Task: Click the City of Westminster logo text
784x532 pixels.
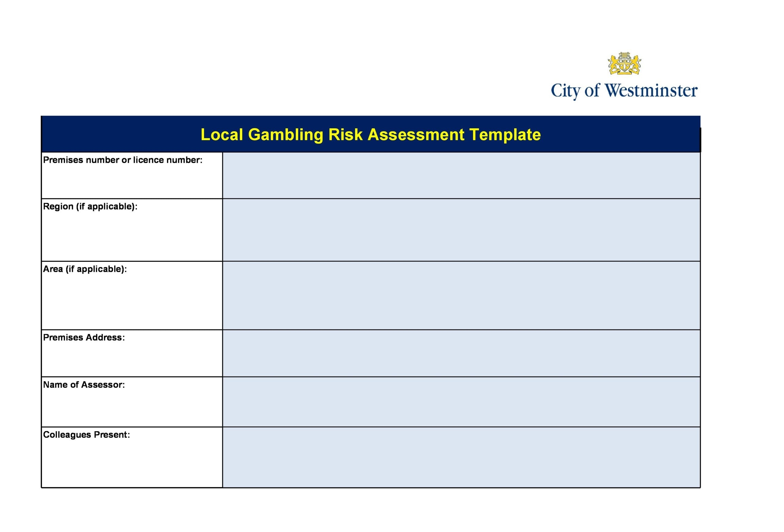Action: (624, 91)
